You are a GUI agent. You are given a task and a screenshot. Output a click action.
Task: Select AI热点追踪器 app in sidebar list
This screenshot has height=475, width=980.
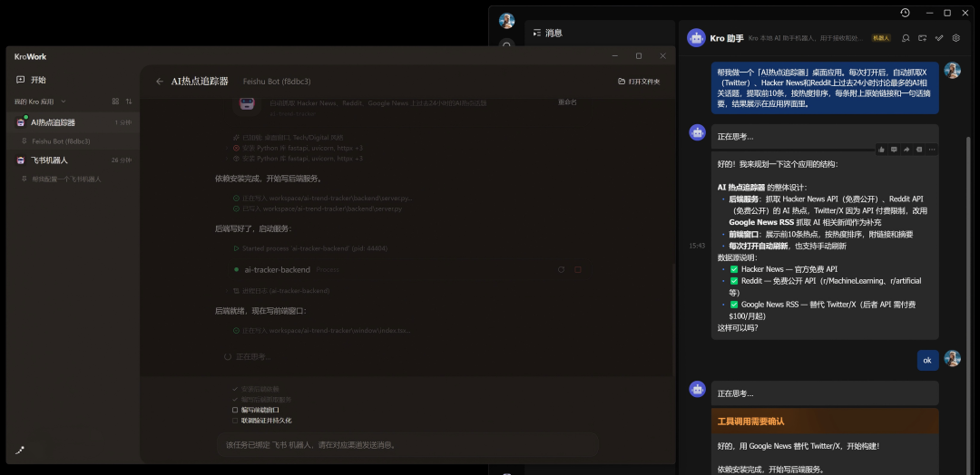73,122
